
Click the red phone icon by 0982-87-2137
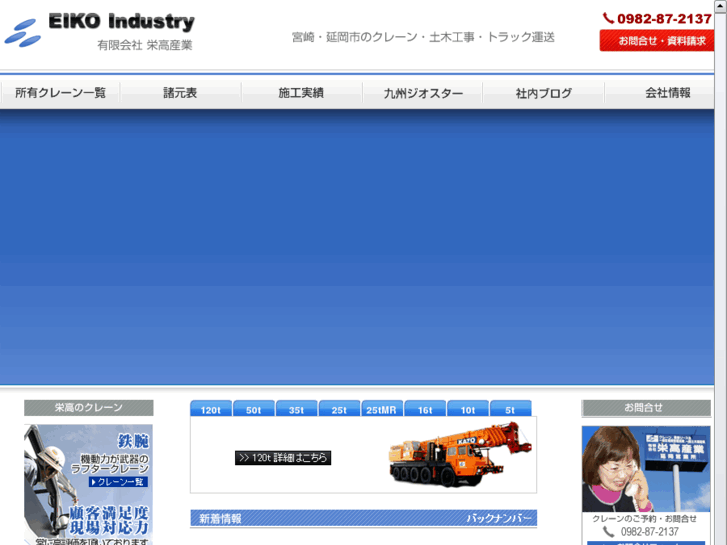pos(608,18)
